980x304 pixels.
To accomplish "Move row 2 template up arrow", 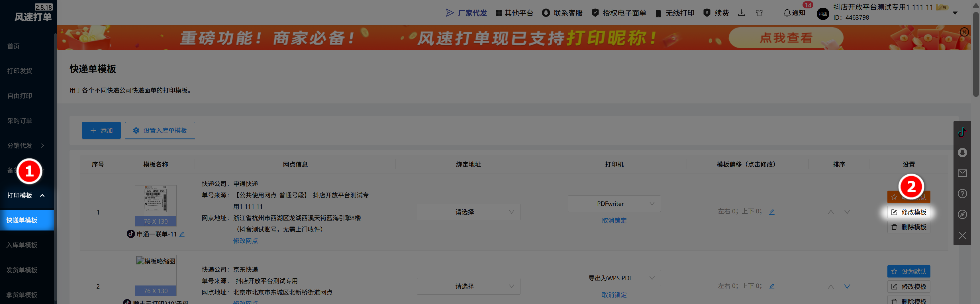I will pos(831,286).
